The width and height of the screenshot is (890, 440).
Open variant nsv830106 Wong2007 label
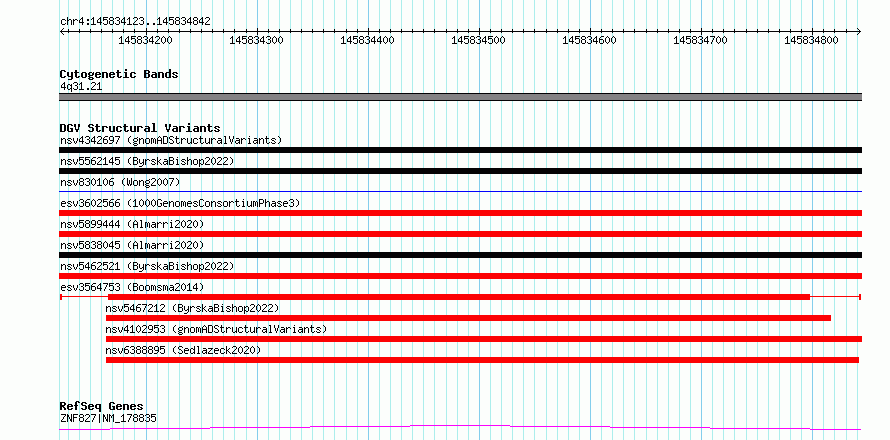point(120,182)
